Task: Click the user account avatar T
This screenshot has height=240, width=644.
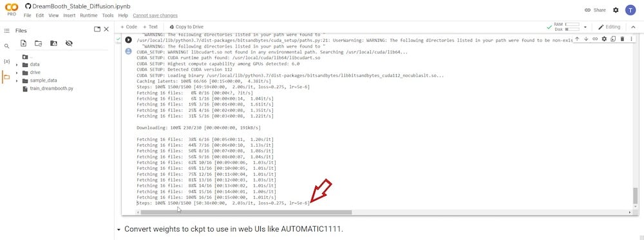Action: (x=630, y=10)
